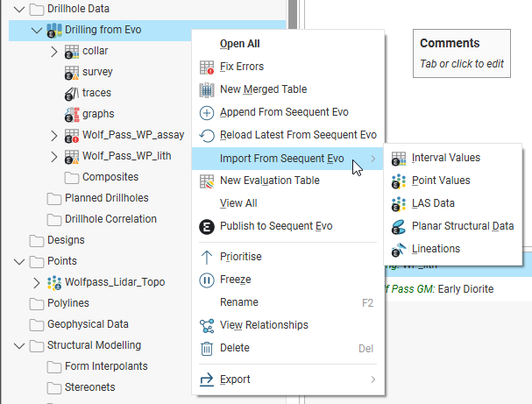Click the Prioritise up-arrow icon

(x=207, y=257)
